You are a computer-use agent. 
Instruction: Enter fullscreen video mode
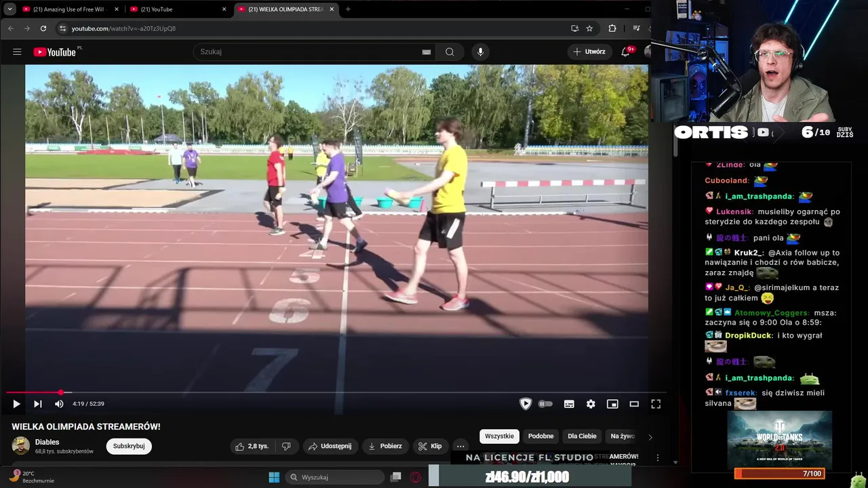656,404
